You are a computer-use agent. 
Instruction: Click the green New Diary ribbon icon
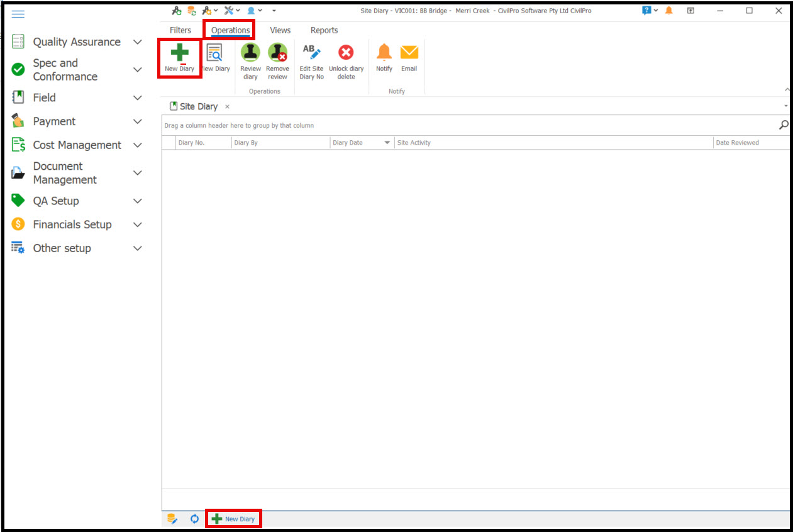tap(179, 53)
